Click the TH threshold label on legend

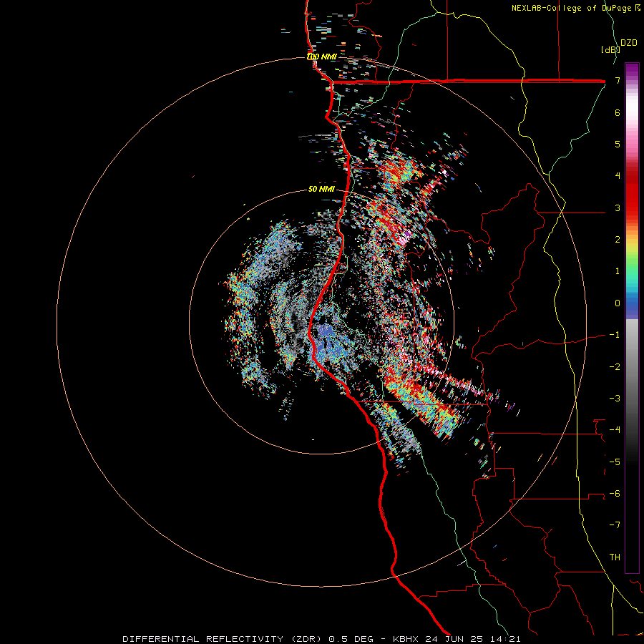615,557
